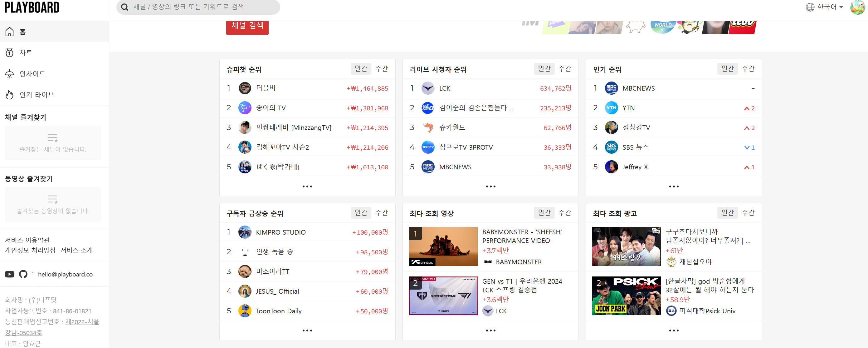
Task: Click the 종이의 TV channel avatar
Action: click(245, 108)
